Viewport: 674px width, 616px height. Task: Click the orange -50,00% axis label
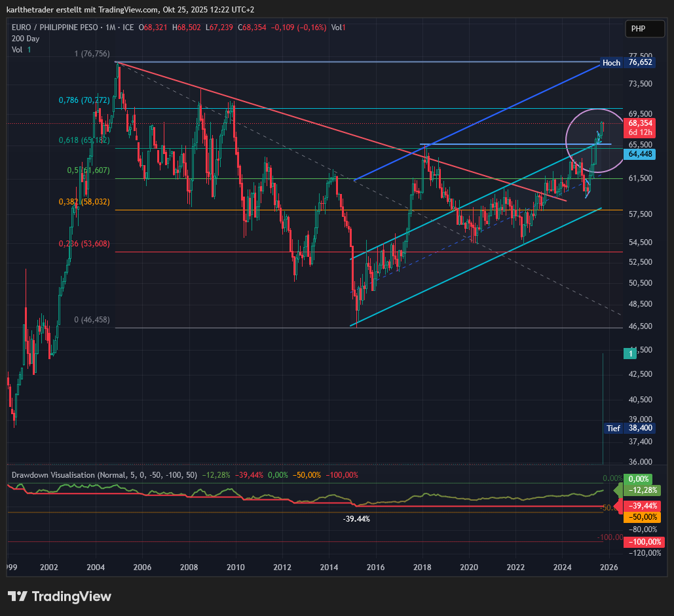[x=642, y=517]
